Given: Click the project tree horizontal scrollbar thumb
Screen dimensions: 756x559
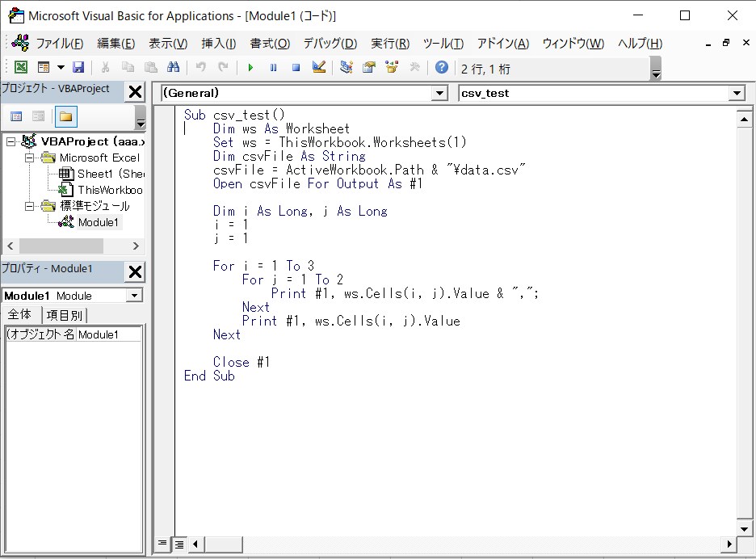Looking at the screenshot, I should click(x=61, y=246).
